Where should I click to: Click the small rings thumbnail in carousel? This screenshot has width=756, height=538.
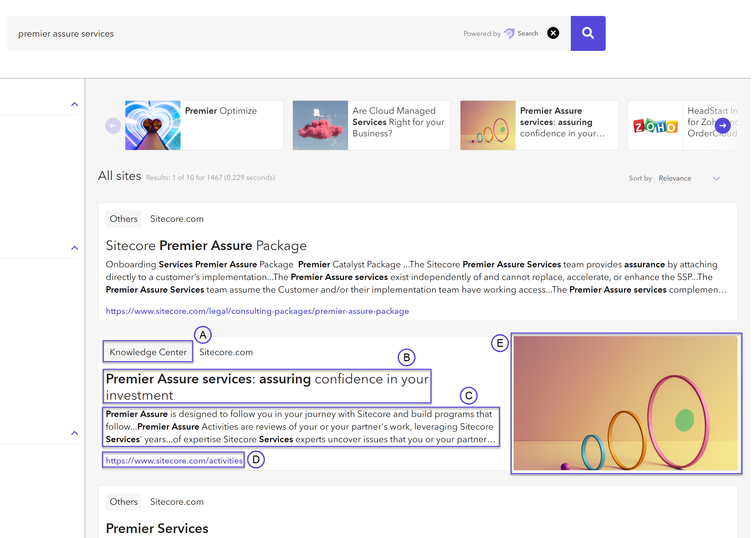click(x=488, y=125)
